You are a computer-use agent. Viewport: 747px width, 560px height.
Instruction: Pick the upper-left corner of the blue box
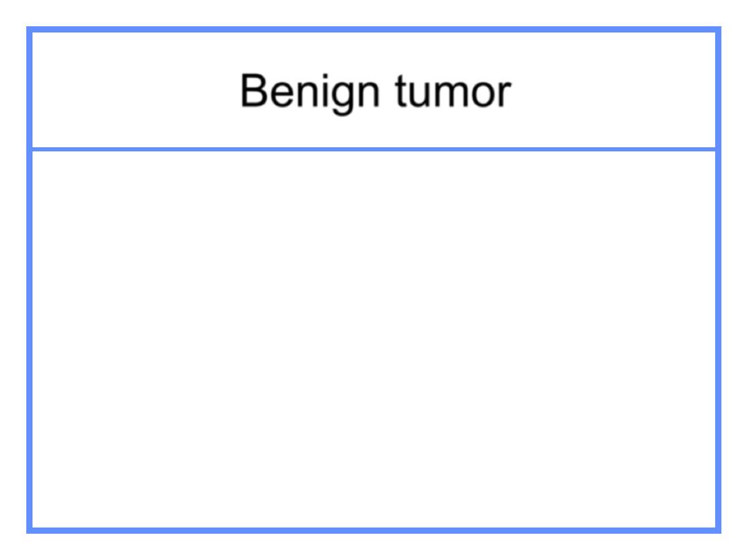coord(30,30)
